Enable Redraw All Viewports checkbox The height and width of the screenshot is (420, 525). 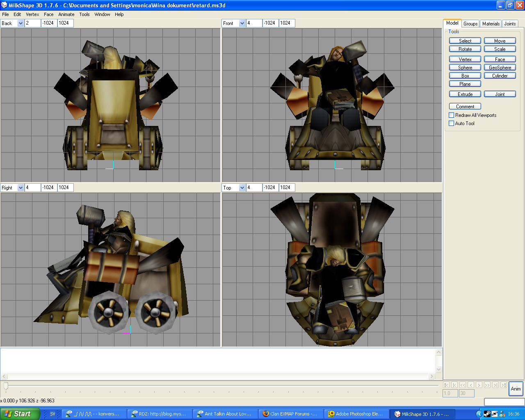[452, 115]
